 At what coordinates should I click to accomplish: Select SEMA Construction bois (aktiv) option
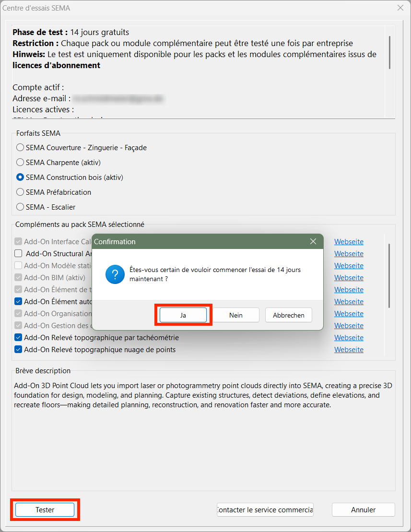point(20,177)
